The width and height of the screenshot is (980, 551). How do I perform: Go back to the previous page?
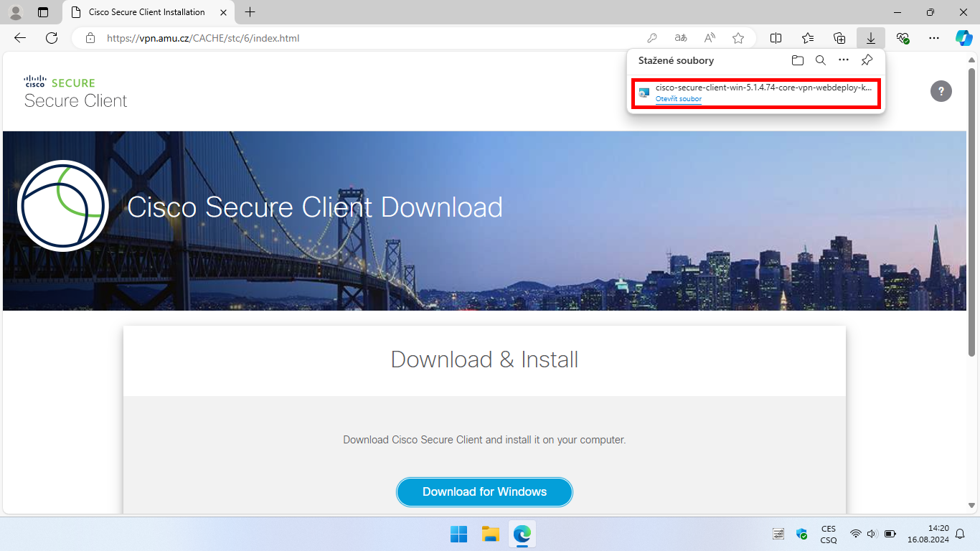click(x=20, y=38)
